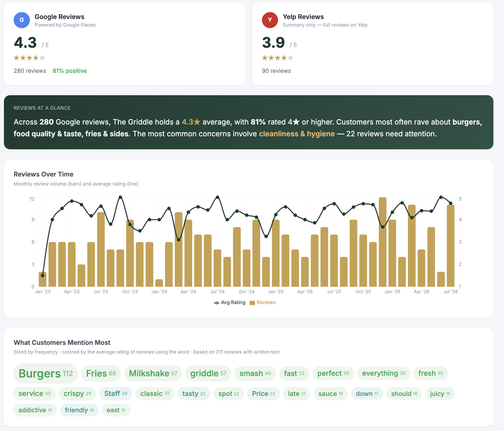Click the Yelp 'Y' avatar icon
The width and height of the screenshot is (504, 431).
tap(270, 20)
